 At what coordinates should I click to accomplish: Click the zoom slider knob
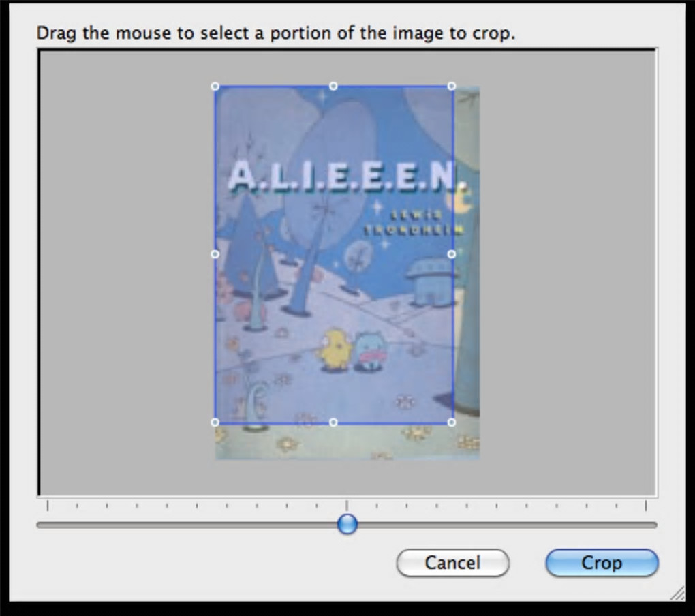click(347, 524)
